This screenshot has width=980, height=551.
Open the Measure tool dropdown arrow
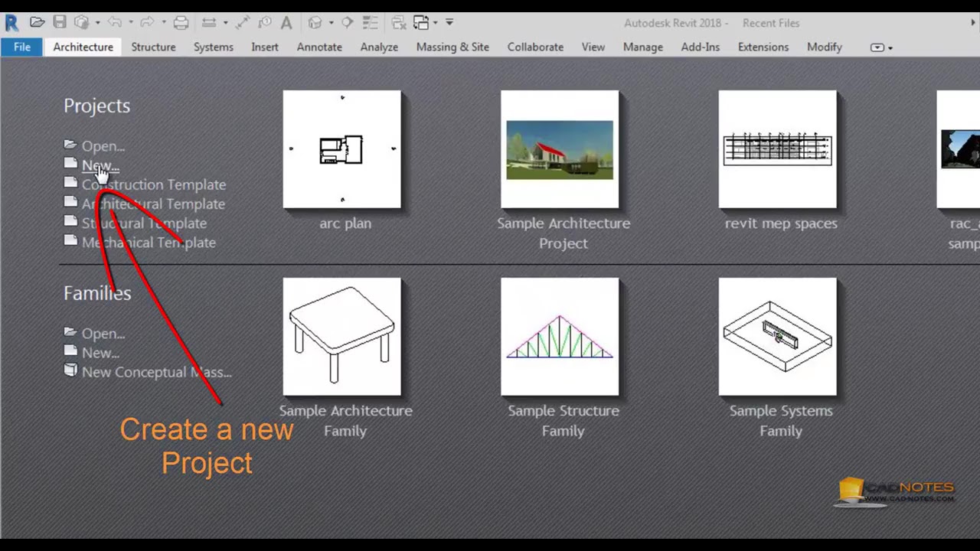(225, 23)
